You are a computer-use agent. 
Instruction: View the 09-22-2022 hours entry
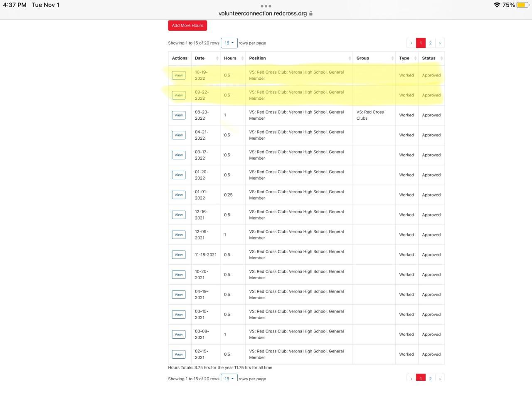tap(179, 95)
